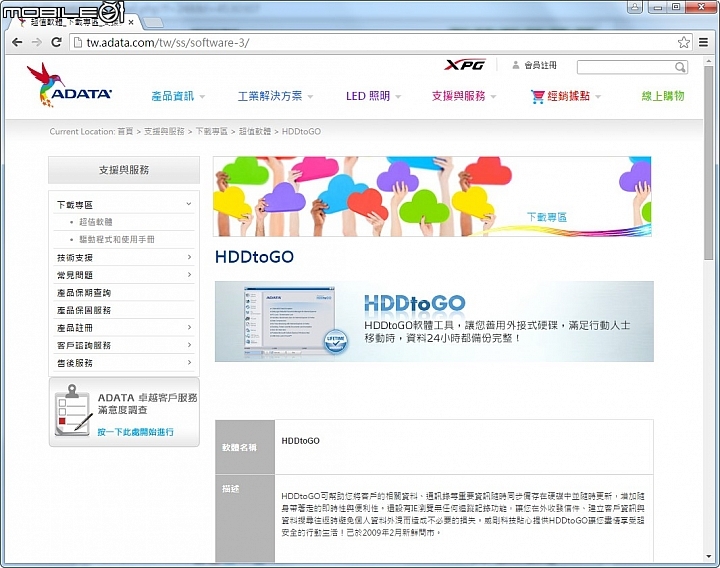Viewport: 720px width, 568px height.
Task: Expand the 產品註冊 sidebar chevron
Action: coord(189,327)
